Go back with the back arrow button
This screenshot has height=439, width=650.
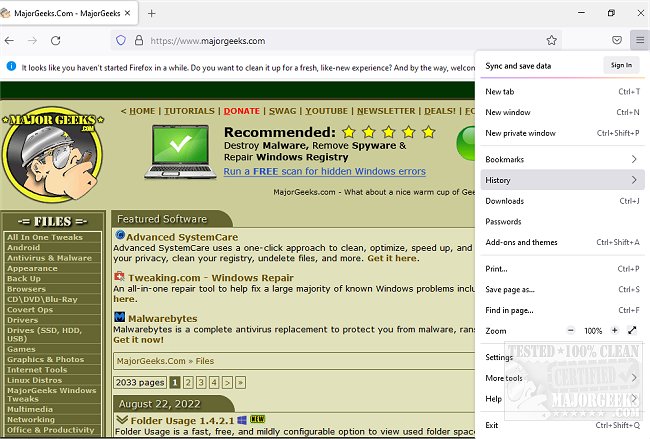pyautogui.click(x=9, y=41)
